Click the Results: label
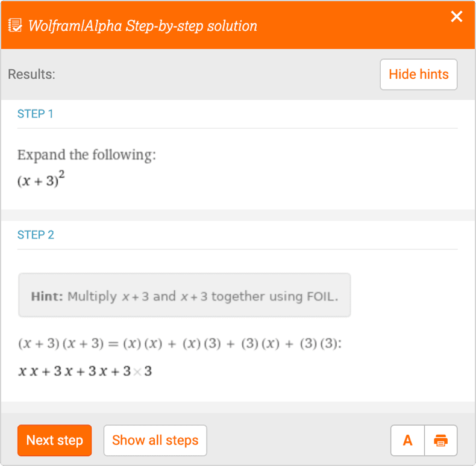 coord(31,75)
